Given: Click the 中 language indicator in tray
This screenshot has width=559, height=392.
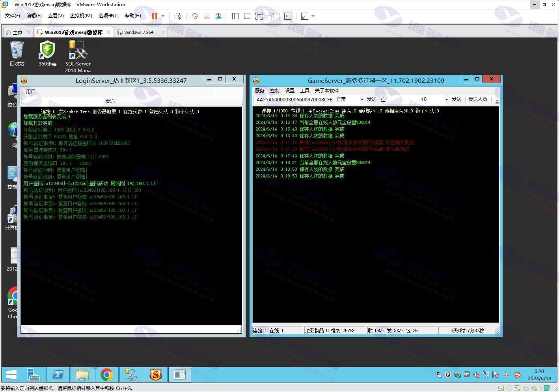Looking at the screenshot, I should (507, 375).
